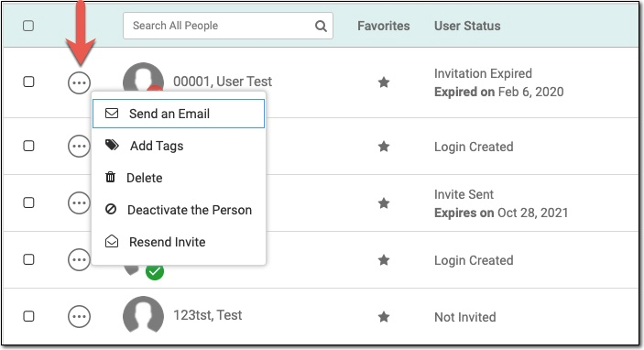The height and width of the screenshot is (350, 644).
Task: Open ellipsis menu in second Login Created row
Action: click(79, 259)
